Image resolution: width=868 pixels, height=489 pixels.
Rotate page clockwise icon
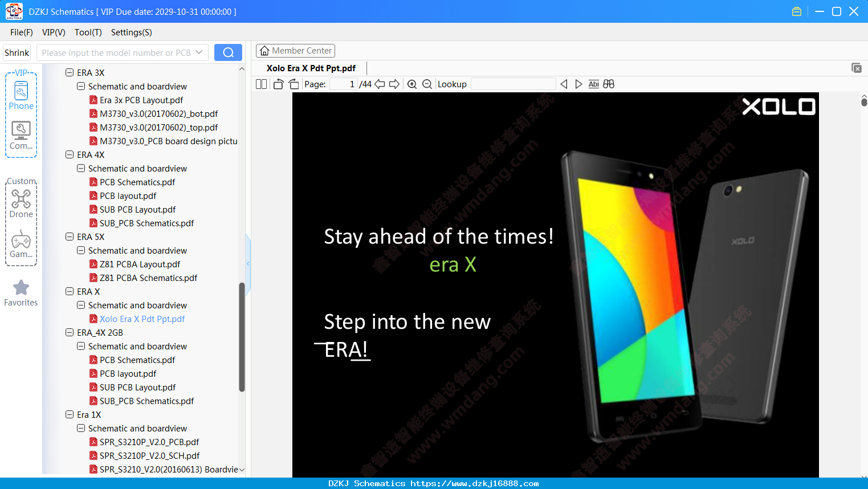pyautogui.click(x=294, y=84)
